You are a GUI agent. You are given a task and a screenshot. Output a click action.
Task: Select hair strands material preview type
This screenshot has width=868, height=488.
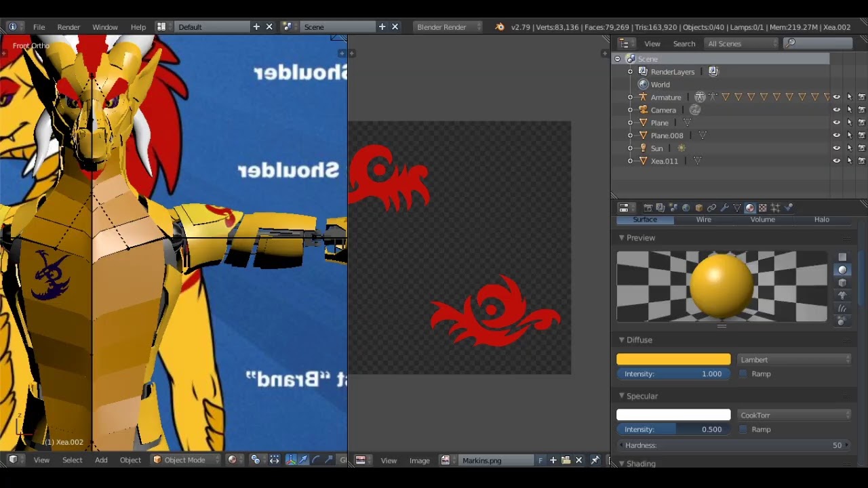tap(842, 308)
